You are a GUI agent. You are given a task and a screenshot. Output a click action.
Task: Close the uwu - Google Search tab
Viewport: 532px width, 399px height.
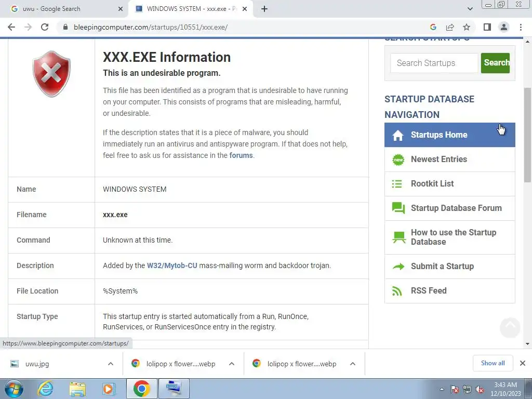(x=121, y=9)
